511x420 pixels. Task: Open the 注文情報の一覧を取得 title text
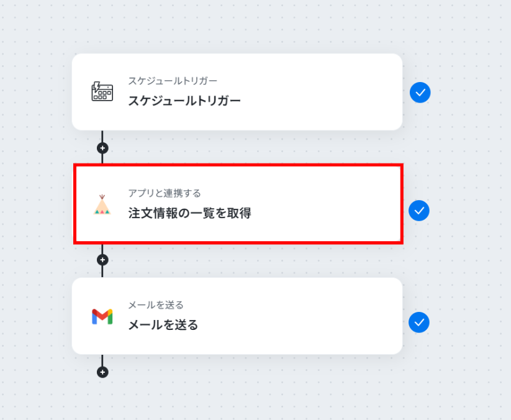point(189,213)
